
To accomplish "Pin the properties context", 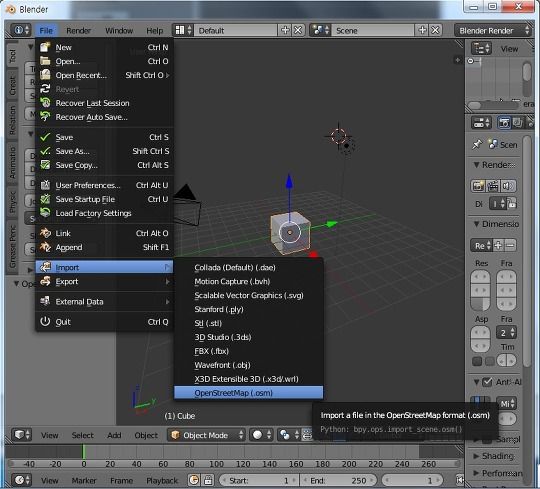I will pyautogui.click(x=477, y=145).
